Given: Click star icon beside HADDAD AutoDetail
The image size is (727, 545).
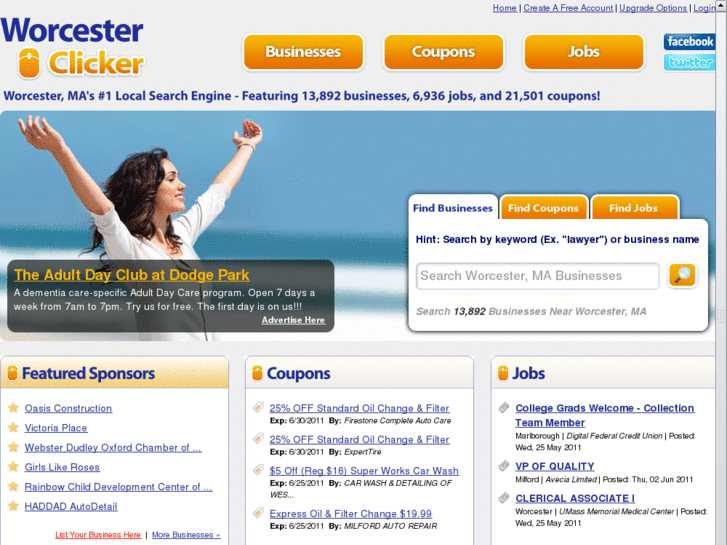Looking at the screenshot, I should coord(13,506).
